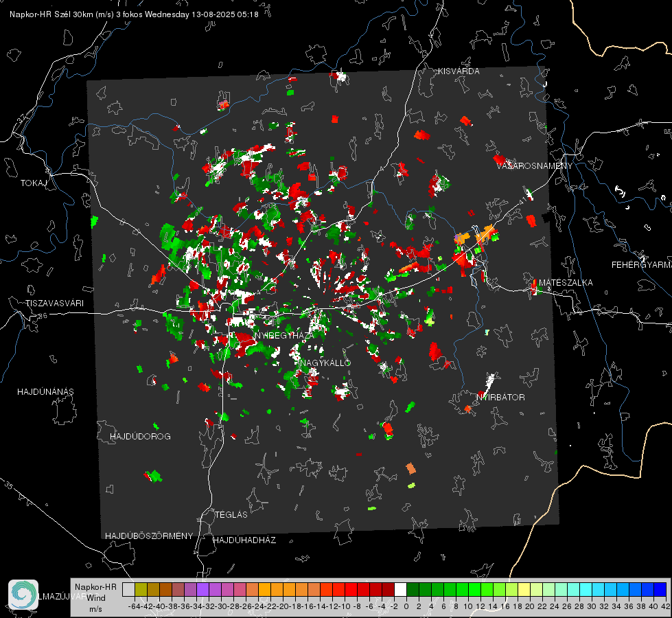
Task: Select the HAJDÚHADHÁZ city label
Action: tap(245, 540)
